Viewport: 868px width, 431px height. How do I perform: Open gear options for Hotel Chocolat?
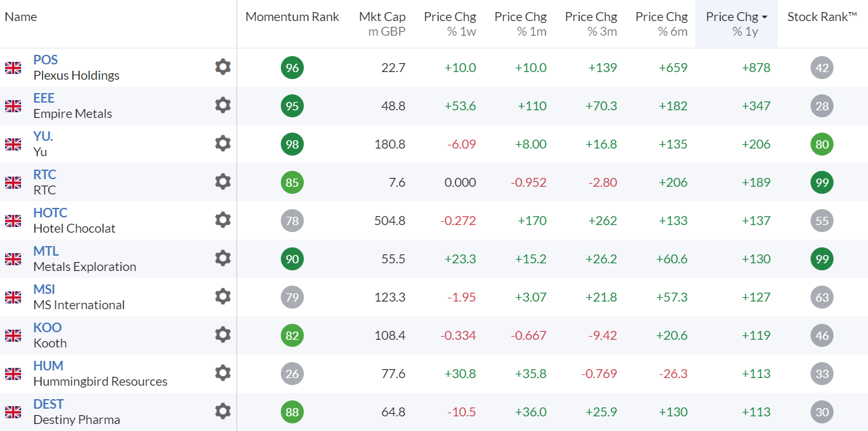pos(223,220)
